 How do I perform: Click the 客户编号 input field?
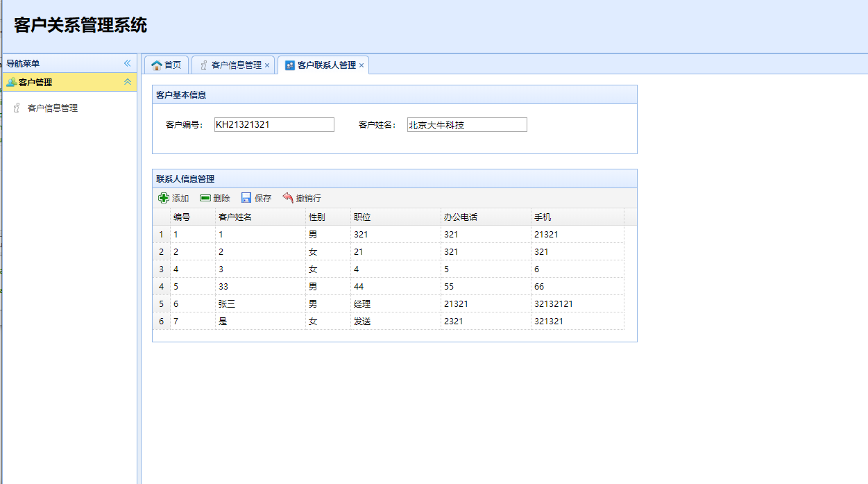pyautogui.click(x=273, y=124)
